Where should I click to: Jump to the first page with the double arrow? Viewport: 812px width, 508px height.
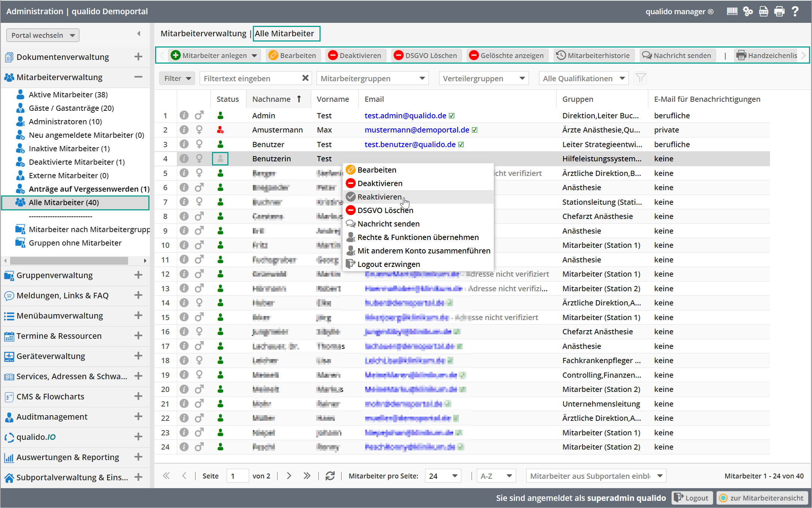pos(166,476)
